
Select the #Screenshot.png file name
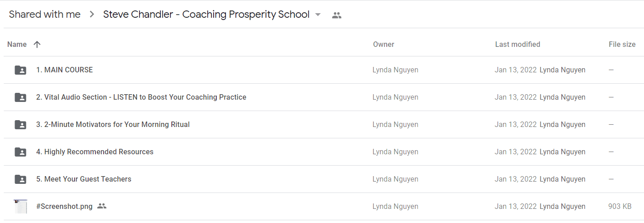pos(65,207)
